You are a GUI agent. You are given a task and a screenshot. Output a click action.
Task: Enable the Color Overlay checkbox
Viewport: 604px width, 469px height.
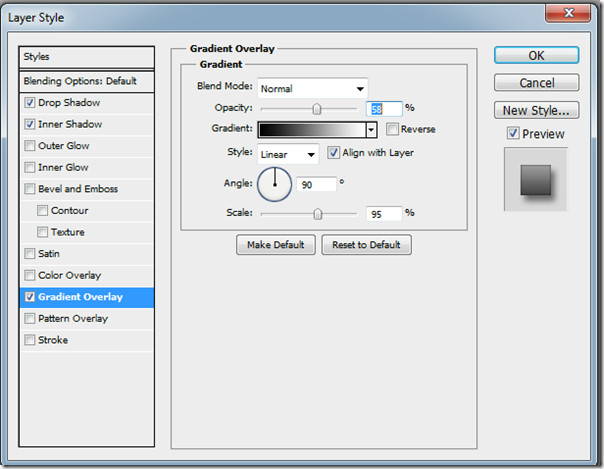click(30, 275)
